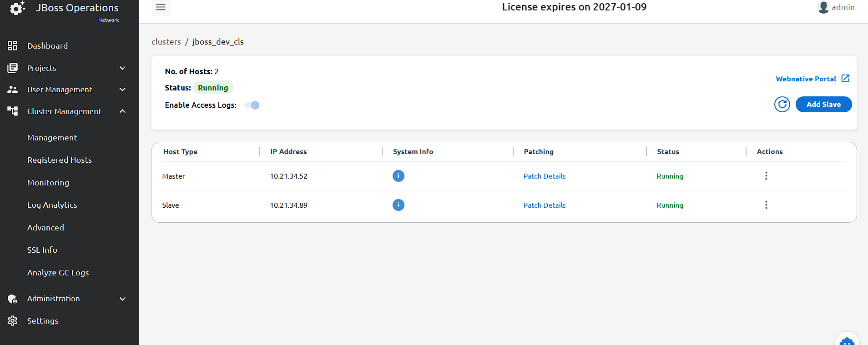Open Analyze GC Logs page
868x345 pixels.
tap(58, 272)
